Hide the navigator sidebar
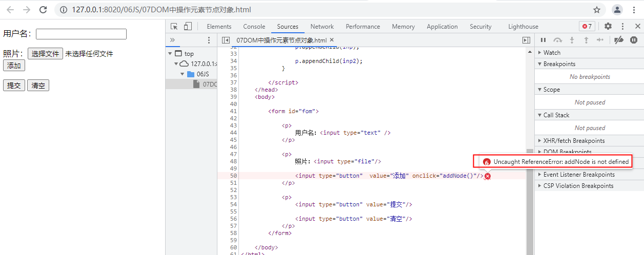Screen dimensions: 644x255 tap(226, 40)
